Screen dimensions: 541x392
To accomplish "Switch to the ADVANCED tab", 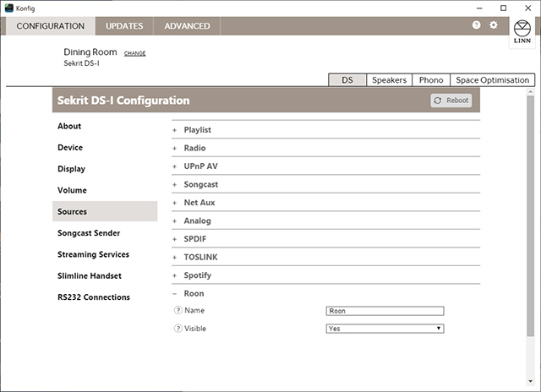I will [187, 26].
